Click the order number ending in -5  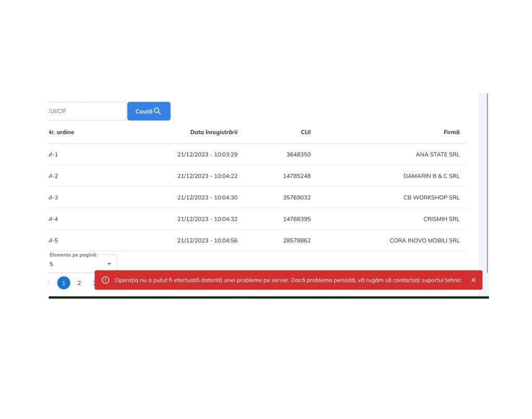click(54, 241)
